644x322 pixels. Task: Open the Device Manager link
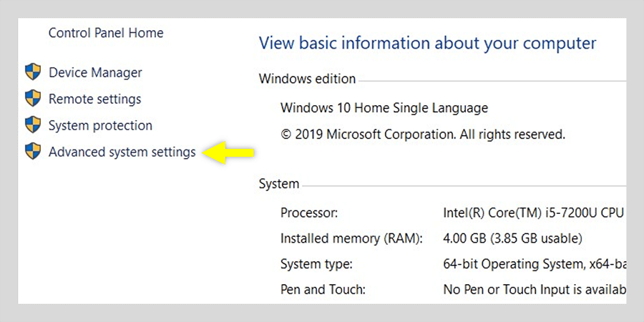pyautogui.click(x=95, y=72)
